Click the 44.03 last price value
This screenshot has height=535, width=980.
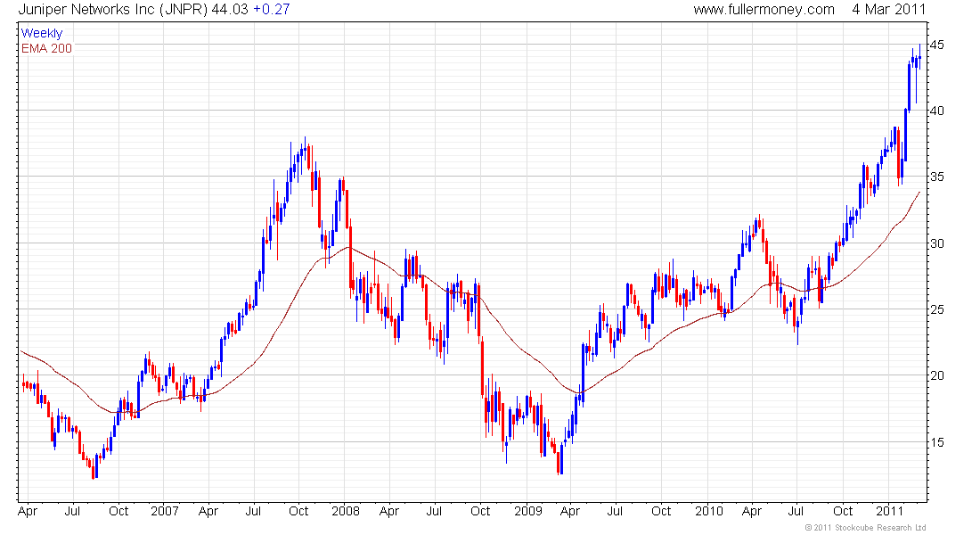230,10
